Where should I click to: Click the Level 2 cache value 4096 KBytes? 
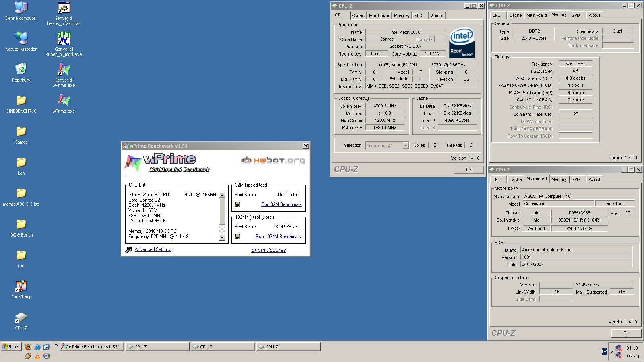click(x=457, y=120)
